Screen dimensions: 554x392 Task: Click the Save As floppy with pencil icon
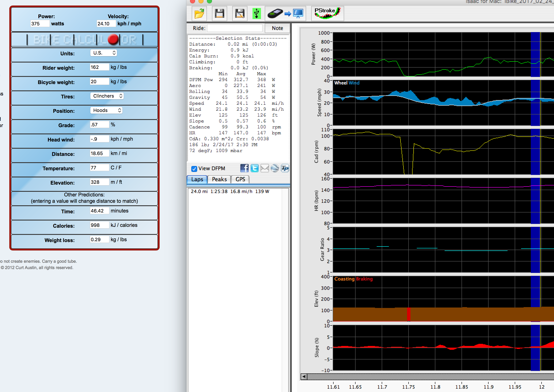(x=240, y=14)
